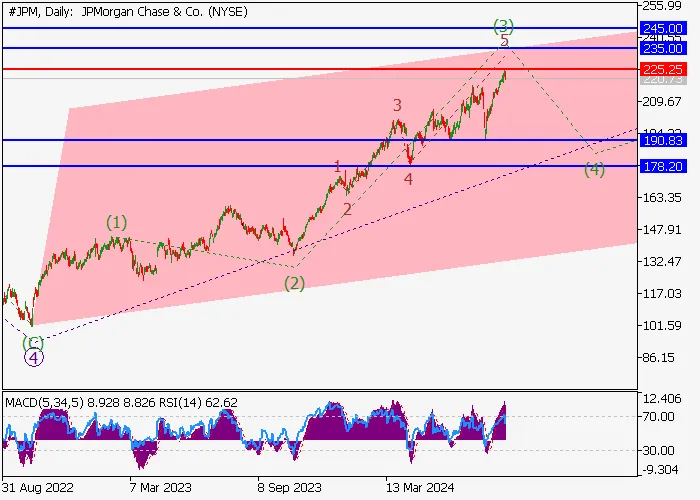Click the 30.00 indicator axis value

point(658,450)
